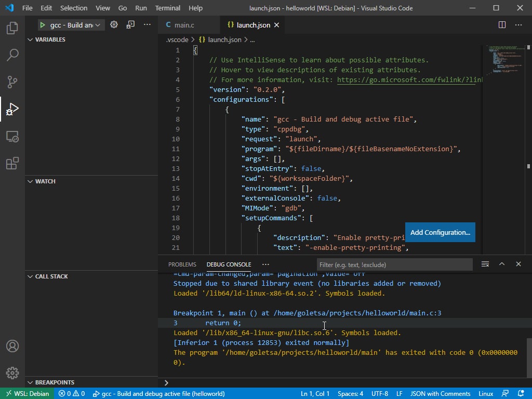
Task: Open the errors and warnings count in status bar
Action: point(72,394)
